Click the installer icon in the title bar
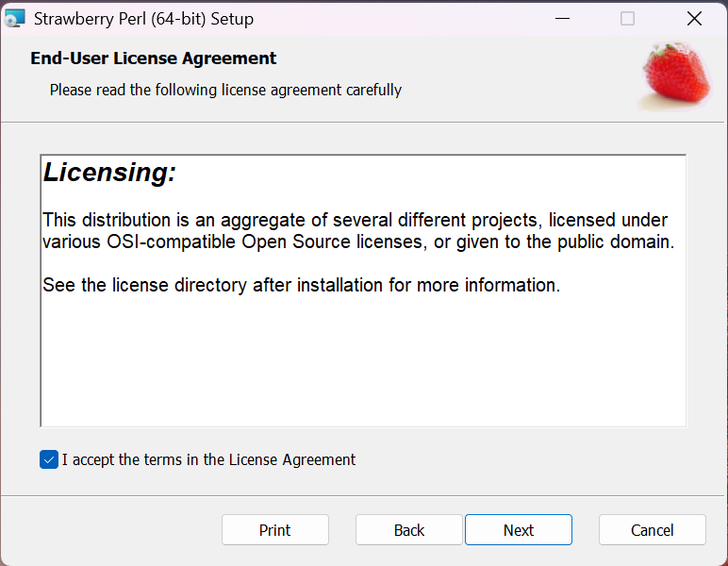The width and height of the screenshot is (728, 566). click(15, 18)
